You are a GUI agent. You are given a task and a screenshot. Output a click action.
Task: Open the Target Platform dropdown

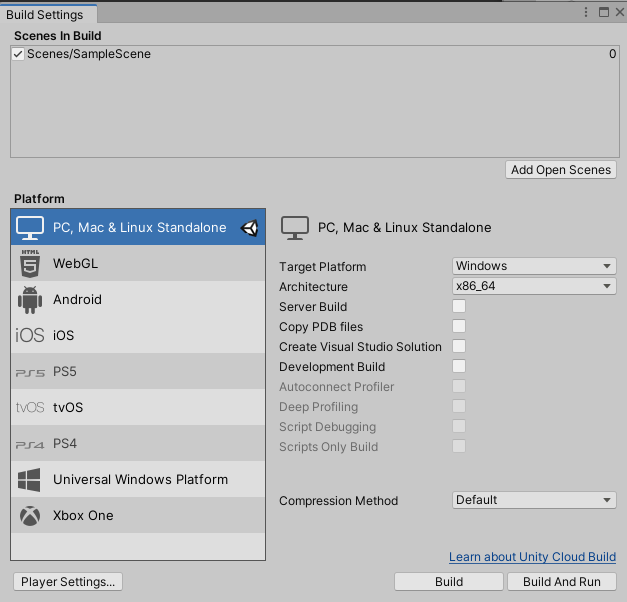point(534,266)
